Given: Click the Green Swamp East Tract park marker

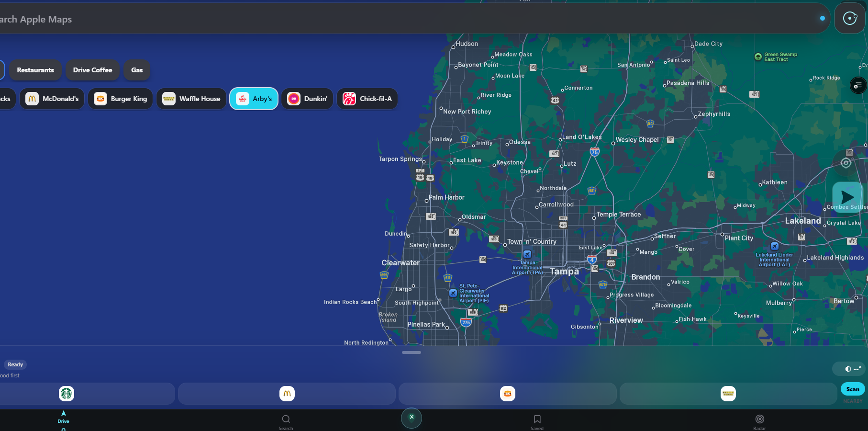Looking at the screenshot, I should tap(758, 57).
